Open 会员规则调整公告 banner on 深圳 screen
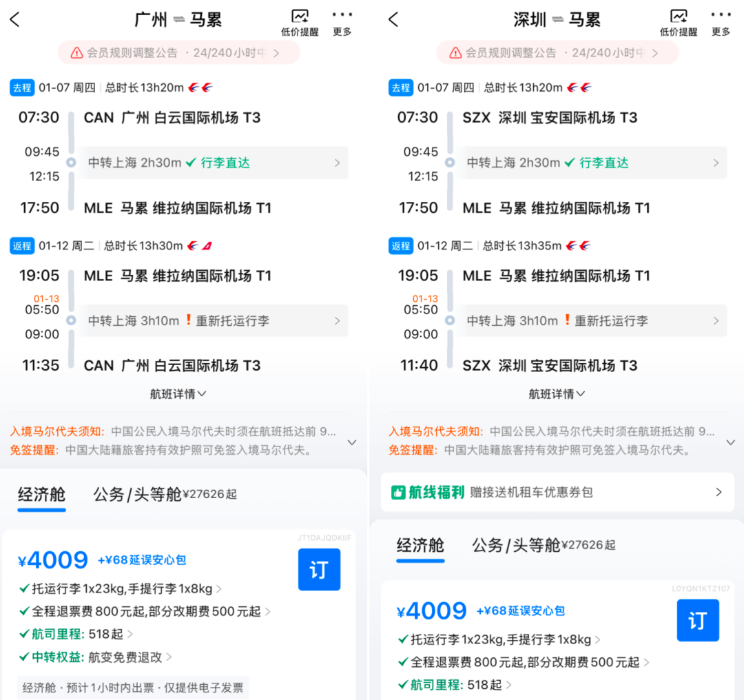 coord(557,52)
